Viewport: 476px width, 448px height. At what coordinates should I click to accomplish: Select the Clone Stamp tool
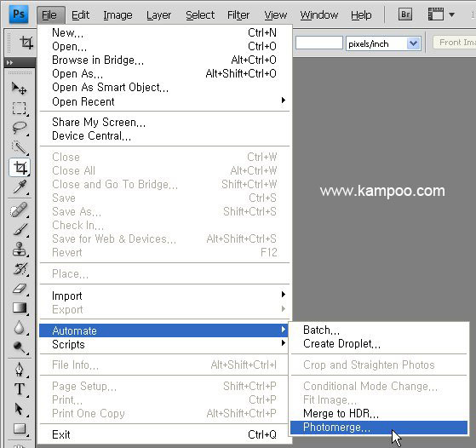[x=20, y=250]
